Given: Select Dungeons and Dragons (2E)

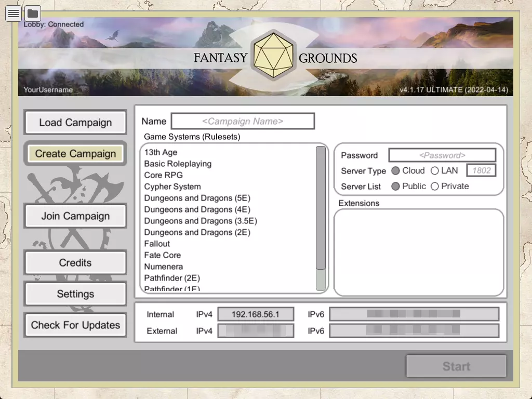Looking at the screenshot, I should click(x=197, y=232).
